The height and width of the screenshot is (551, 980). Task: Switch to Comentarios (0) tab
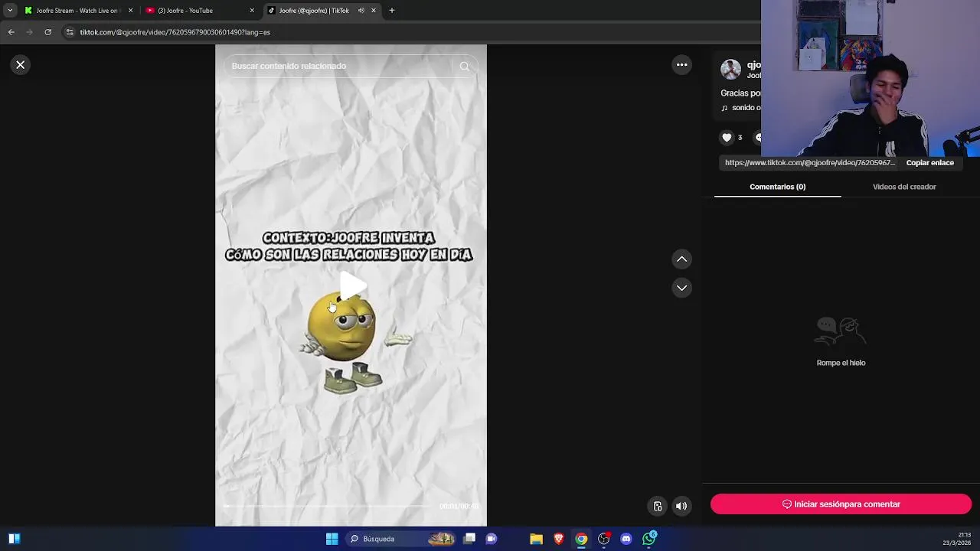pos(777,187)
